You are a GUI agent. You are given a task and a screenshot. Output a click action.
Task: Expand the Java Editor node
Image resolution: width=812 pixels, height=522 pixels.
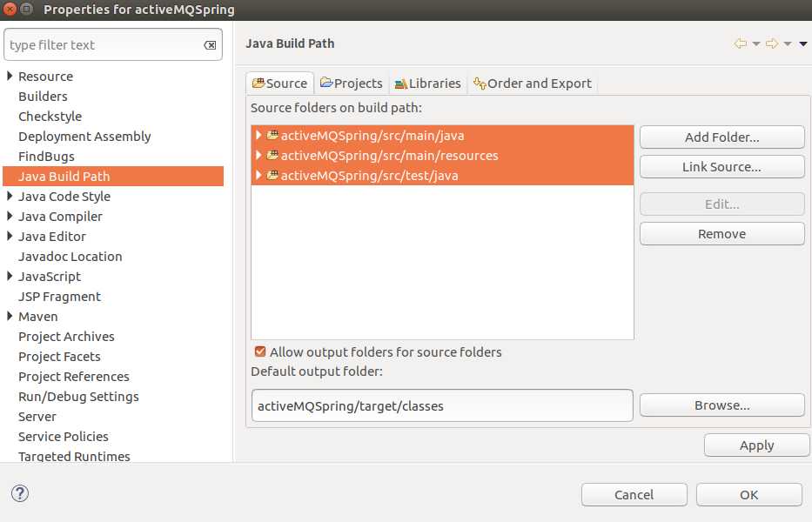coord(10,236)
